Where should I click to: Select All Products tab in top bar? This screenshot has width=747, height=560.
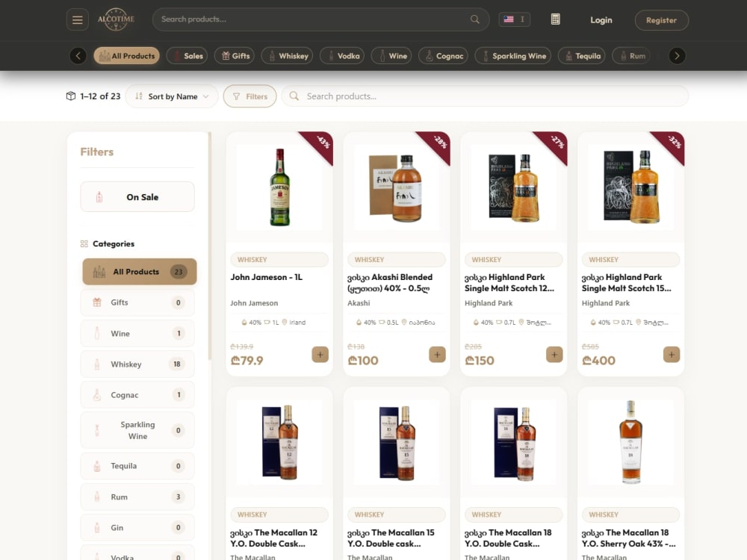pos(127,56)
